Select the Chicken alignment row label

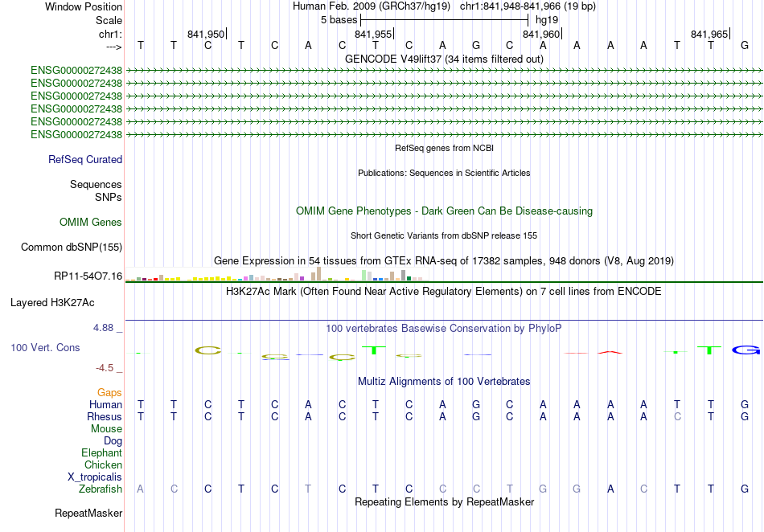click(103, 464)
